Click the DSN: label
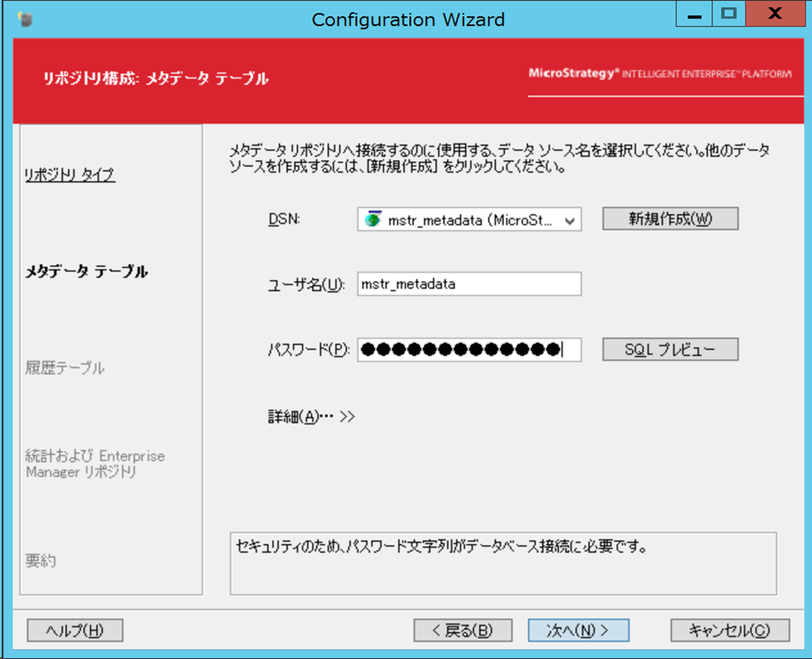Screen dimensions: 812x659 pyautogui.click(x=284, y=219)
